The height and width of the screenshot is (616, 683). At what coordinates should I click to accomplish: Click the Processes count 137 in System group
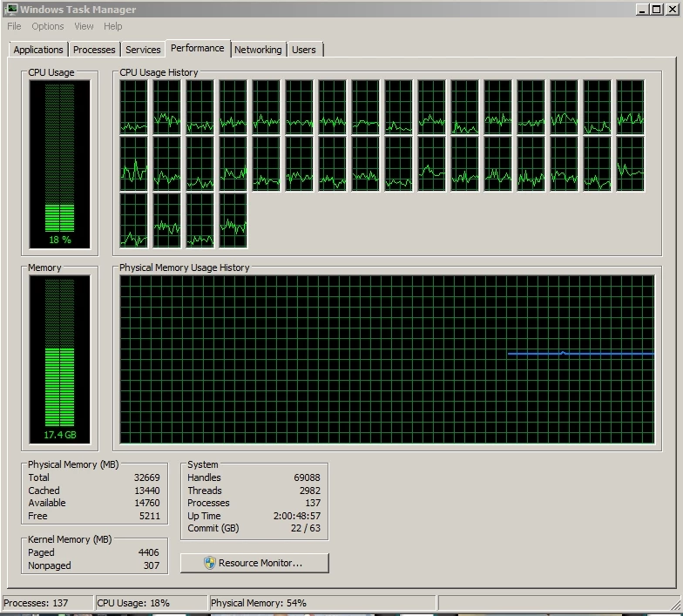[x=312, y=503]
